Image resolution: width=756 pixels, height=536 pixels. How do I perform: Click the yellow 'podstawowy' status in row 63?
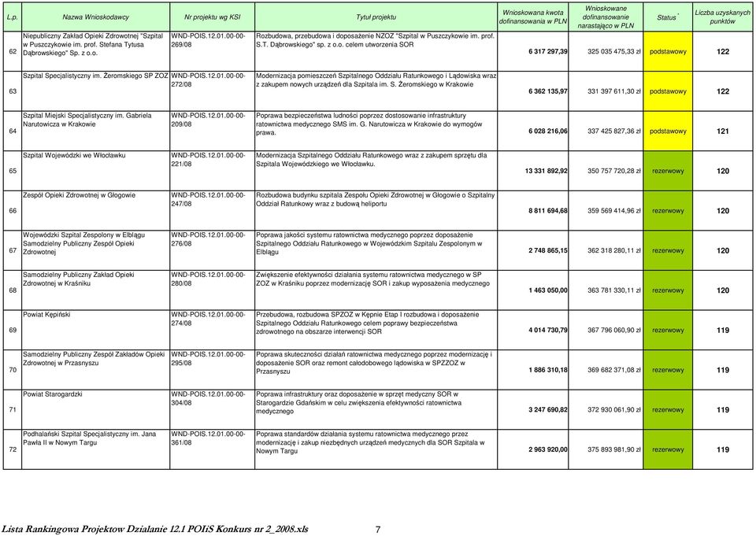click(668, 91)
